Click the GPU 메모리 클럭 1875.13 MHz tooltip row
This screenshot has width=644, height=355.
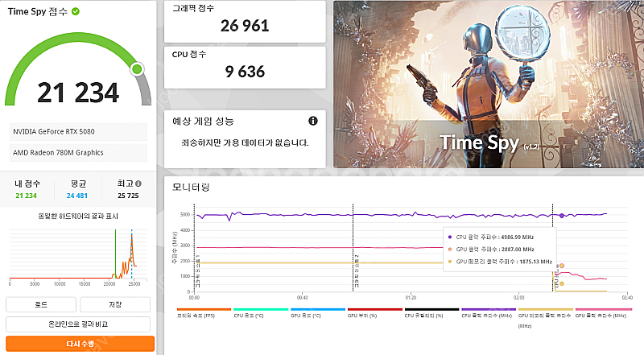tap(500, 262)
